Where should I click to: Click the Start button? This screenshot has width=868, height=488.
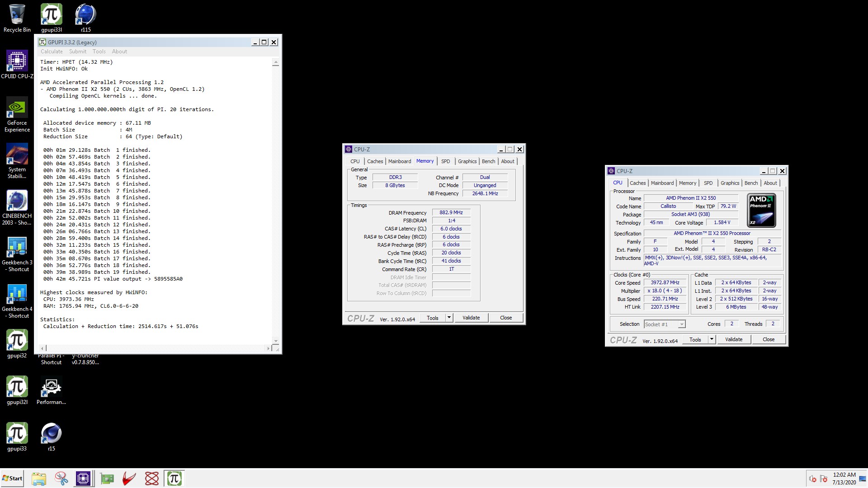(x=12, y=479)
